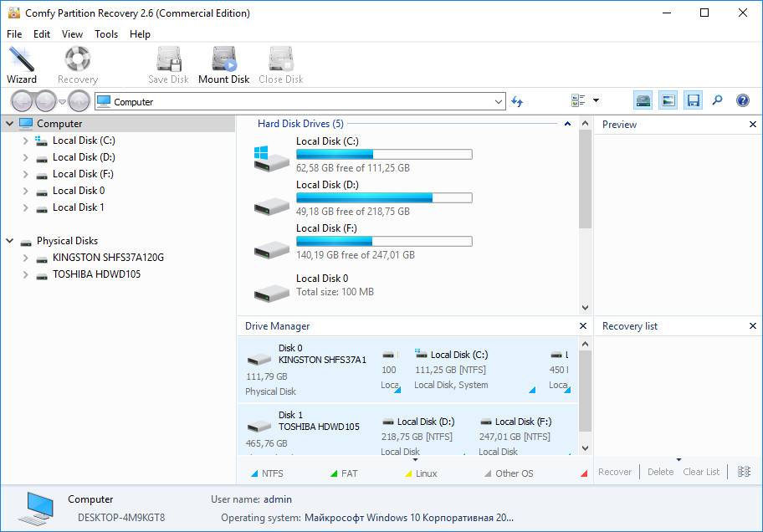
Task: Open the Edit menu
Action: [42, 34]
